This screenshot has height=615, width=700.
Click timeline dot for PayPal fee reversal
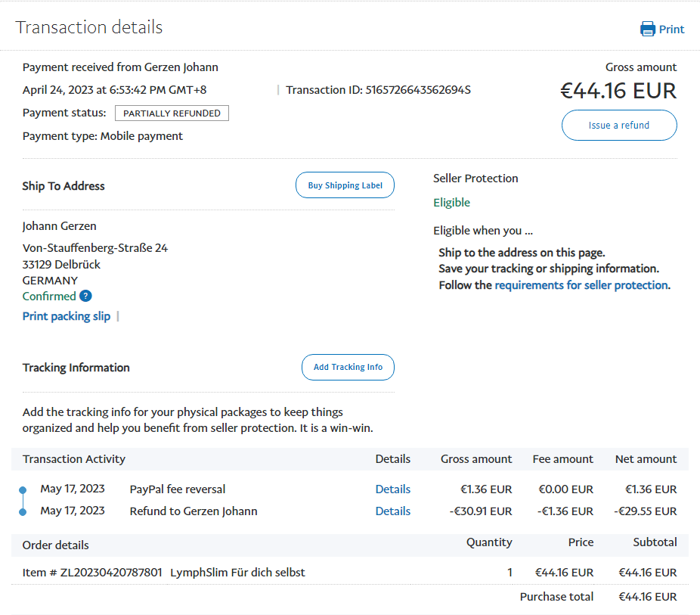click(x=23, y=490)
